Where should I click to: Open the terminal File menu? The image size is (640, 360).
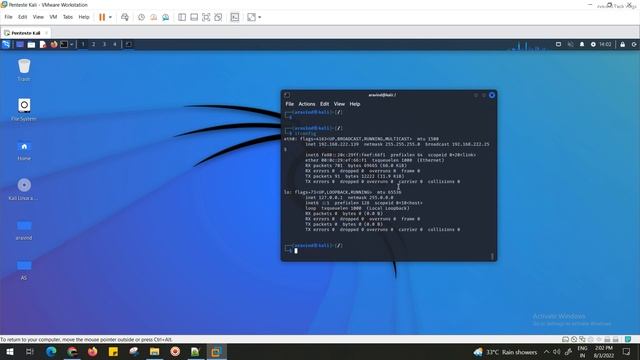coord(289,104)
